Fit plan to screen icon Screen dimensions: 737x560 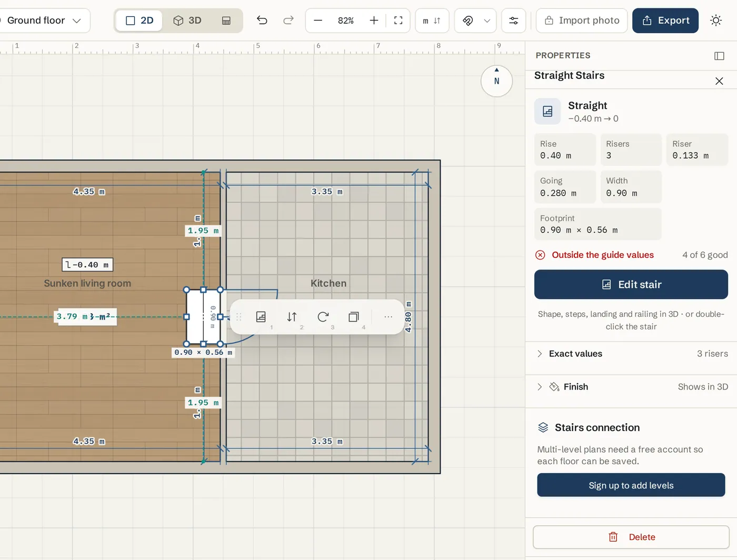click(x=399, y=21)
